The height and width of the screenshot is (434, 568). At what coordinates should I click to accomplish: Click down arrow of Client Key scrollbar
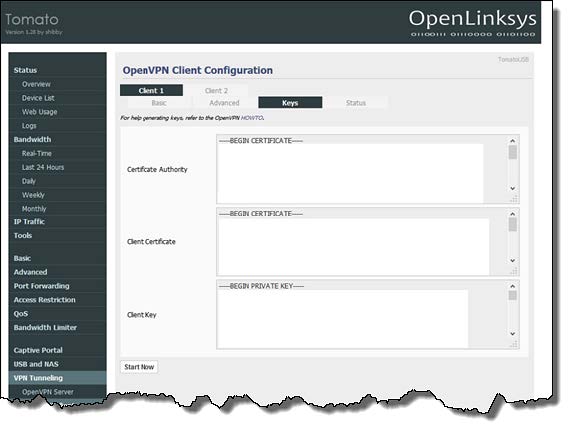tap(513, 334)
